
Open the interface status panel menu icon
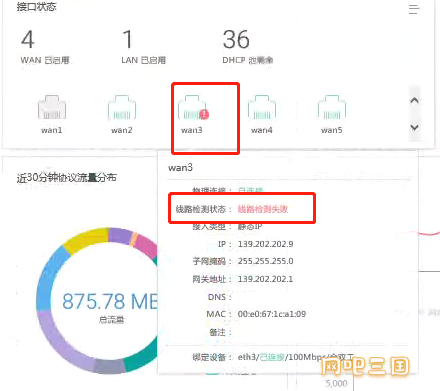[414, 9]
